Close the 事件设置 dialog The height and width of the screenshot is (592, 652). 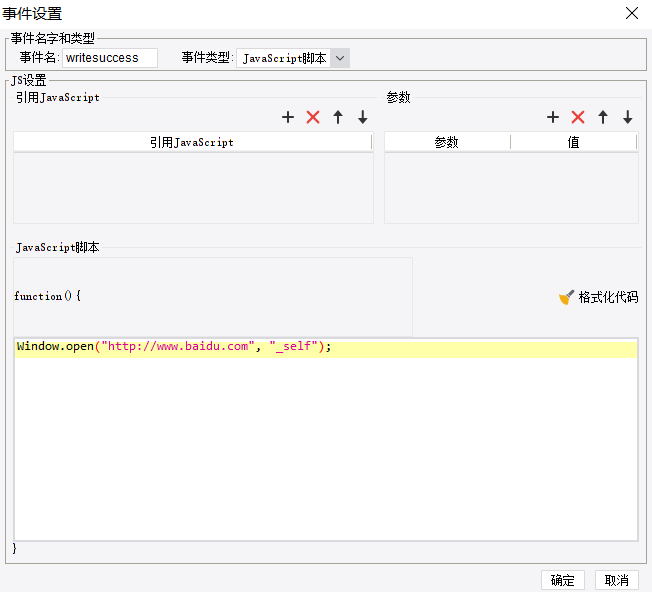point(632,13)
